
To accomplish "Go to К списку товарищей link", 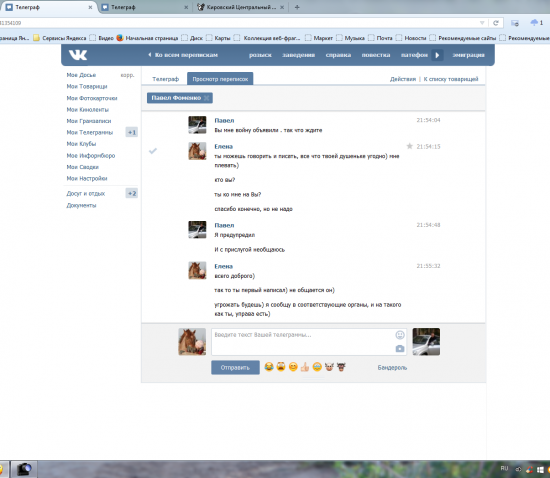I will pyautogui.click(x=451, y=79).
